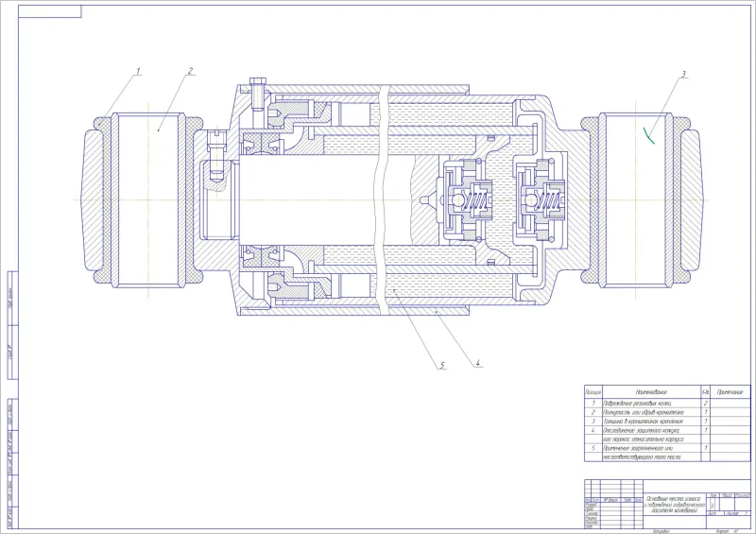The height and width of the screenshot is (534, 756).
Task: Click position cell '5' in the defects table
Action: coord(593,448)
